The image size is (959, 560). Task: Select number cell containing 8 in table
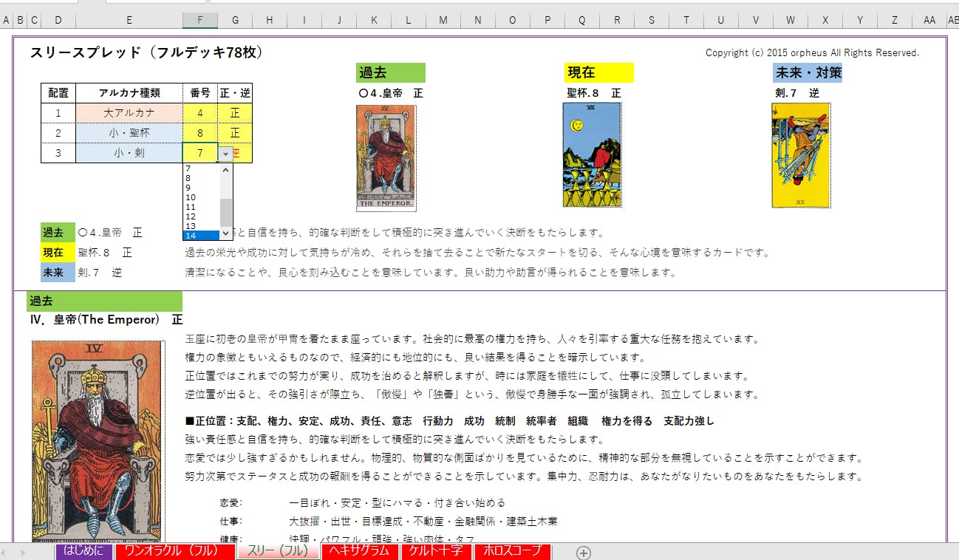[200, 133]
